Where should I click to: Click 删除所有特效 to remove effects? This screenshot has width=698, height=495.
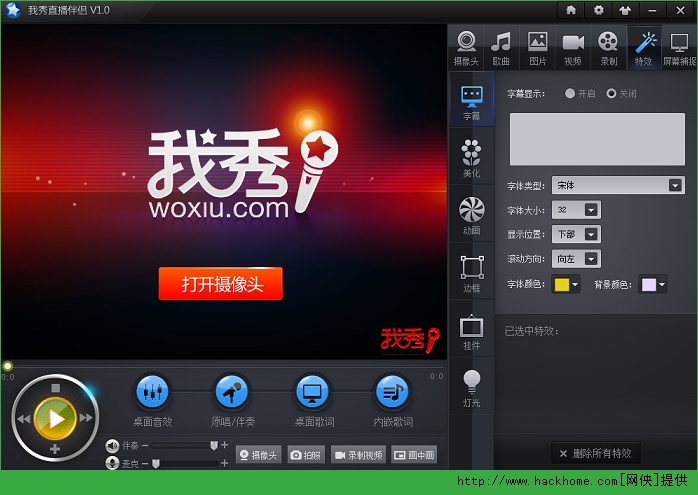pos(596,453)
